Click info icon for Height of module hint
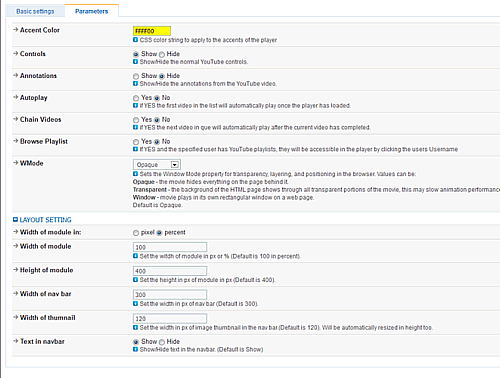The width and height of the screenshot is (500, 378). coord(135,280)
